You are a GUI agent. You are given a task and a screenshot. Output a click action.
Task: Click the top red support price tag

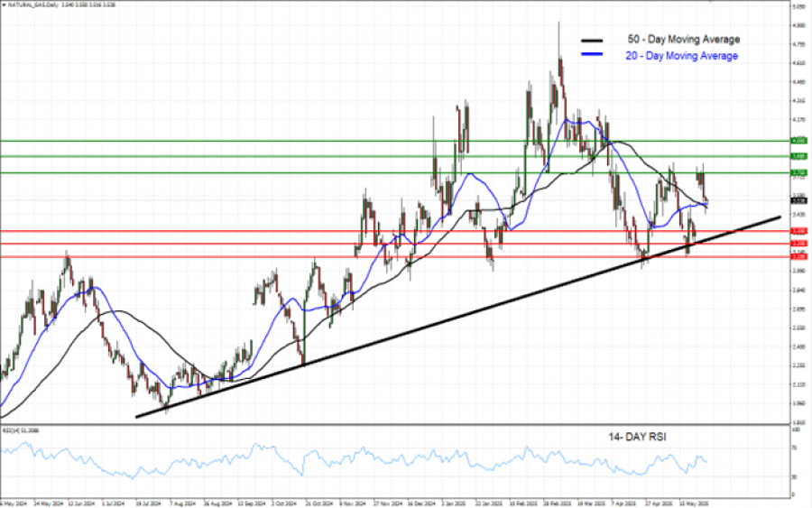click(798, 231)
